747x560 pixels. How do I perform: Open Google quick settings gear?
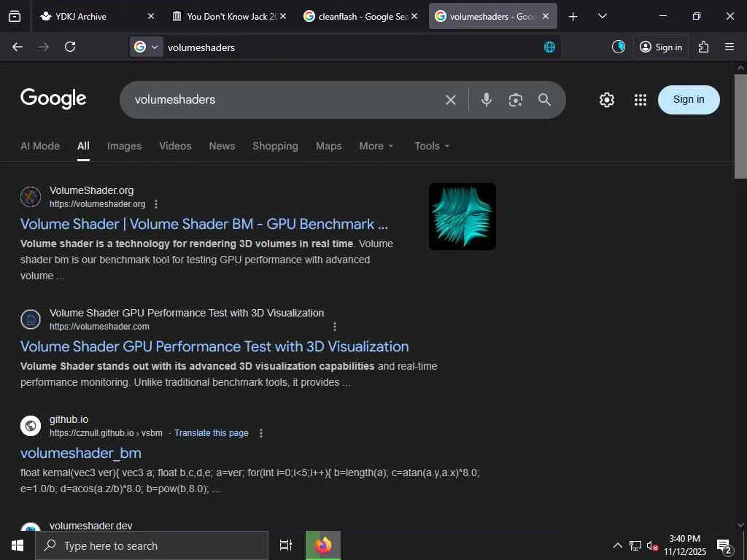606,99
